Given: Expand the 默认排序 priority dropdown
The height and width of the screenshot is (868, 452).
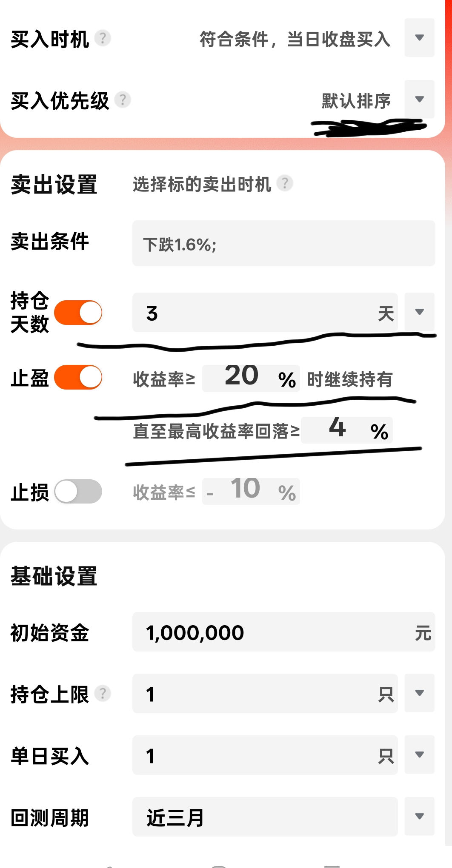Looking at the screenshot, I should pyautogui.click(x=419, y=100).
